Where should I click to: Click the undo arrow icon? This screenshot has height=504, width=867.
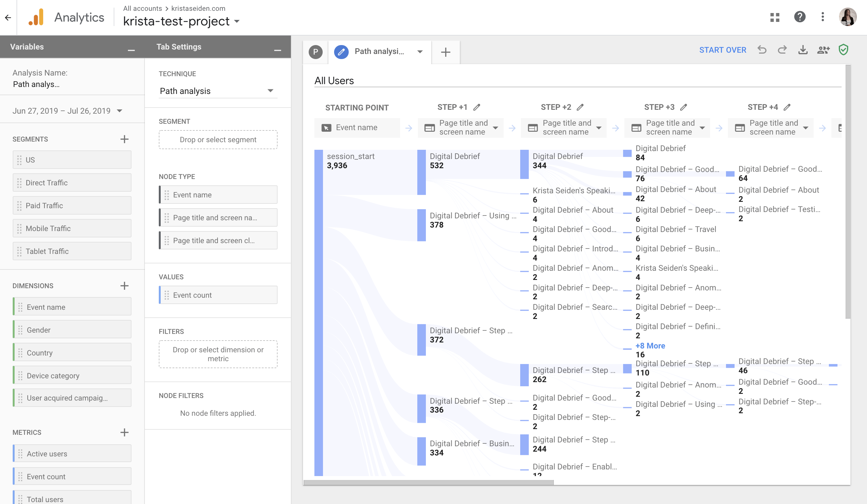tap(762, 50)
